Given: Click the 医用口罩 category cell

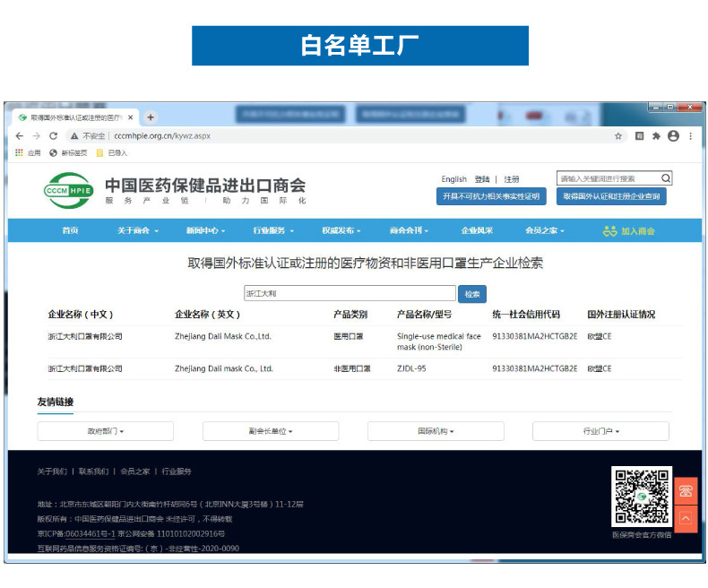Looking at the screenshot, I should (x=348, y=336).
